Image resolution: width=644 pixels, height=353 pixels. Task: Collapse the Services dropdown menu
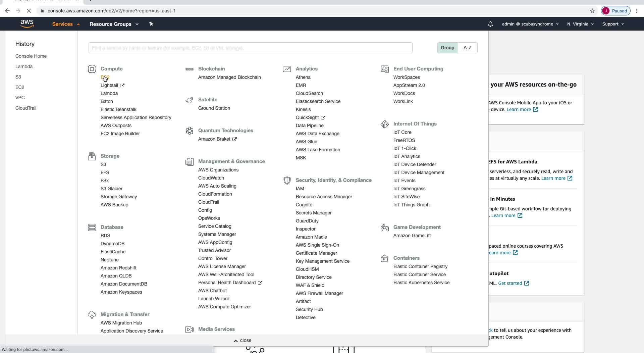click(x=66, y=24)
